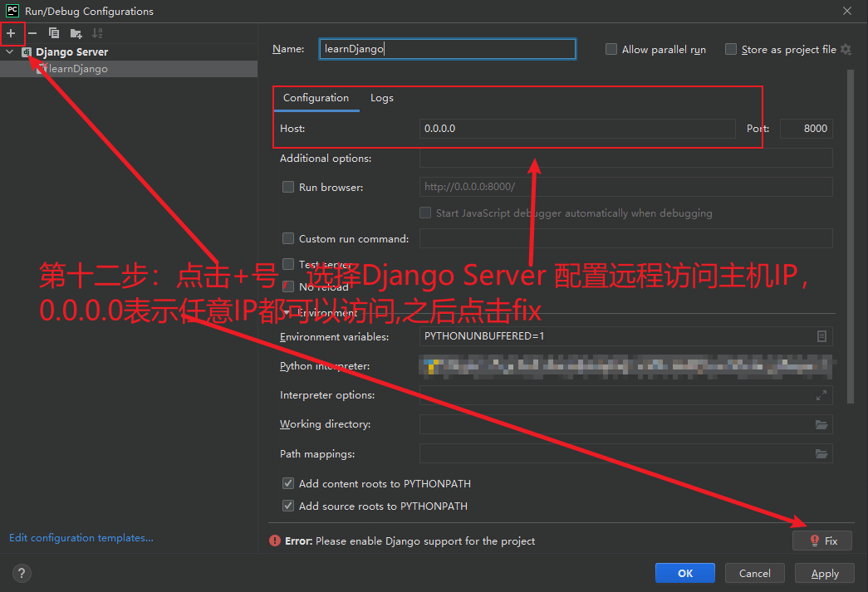This screenshot has height=592, width=868.
Task: Open the help question mark
Action: (x=22, y=573)
